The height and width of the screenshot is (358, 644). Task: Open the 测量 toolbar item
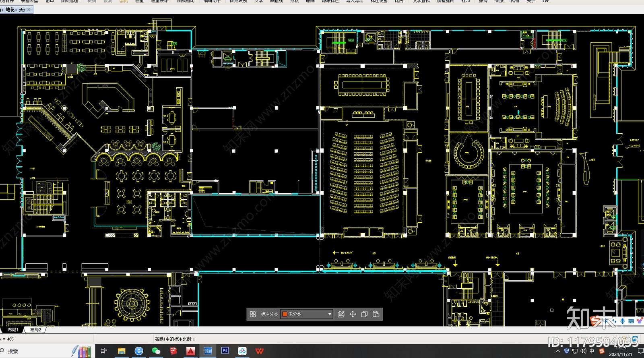139,1
